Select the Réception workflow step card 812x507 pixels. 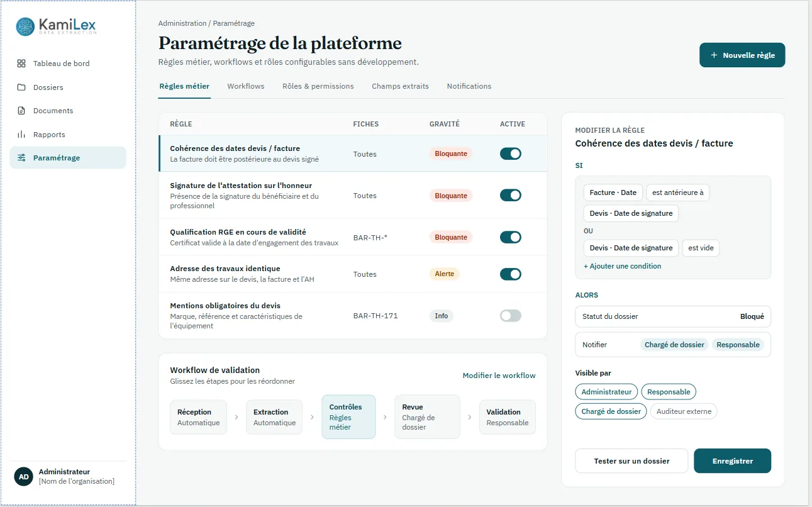click(199, 417)
